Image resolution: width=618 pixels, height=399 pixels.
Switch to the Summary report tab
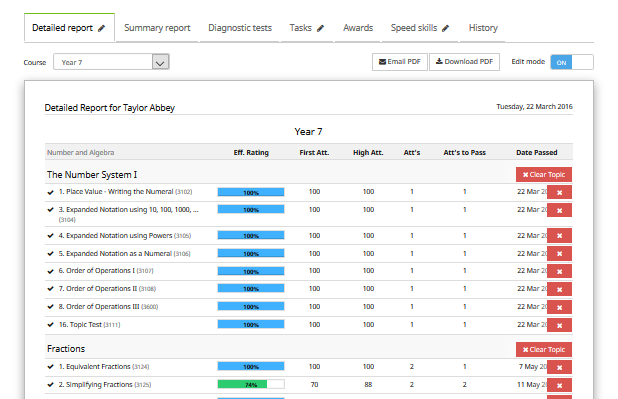pos(157,28)
